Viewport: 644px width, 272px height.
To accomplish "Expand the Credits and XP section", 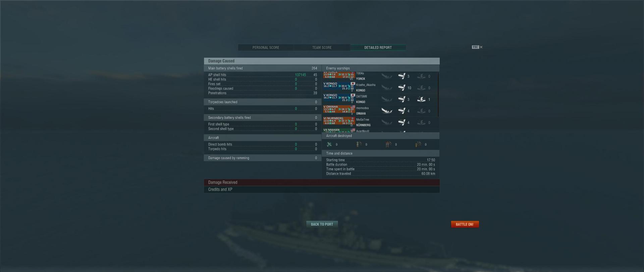I will tap(322, 189).
